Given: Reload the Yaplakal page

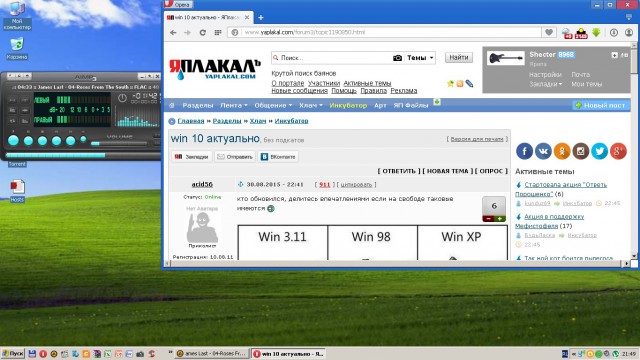Looking at the screenshot, I should click(x=202, y=32).
